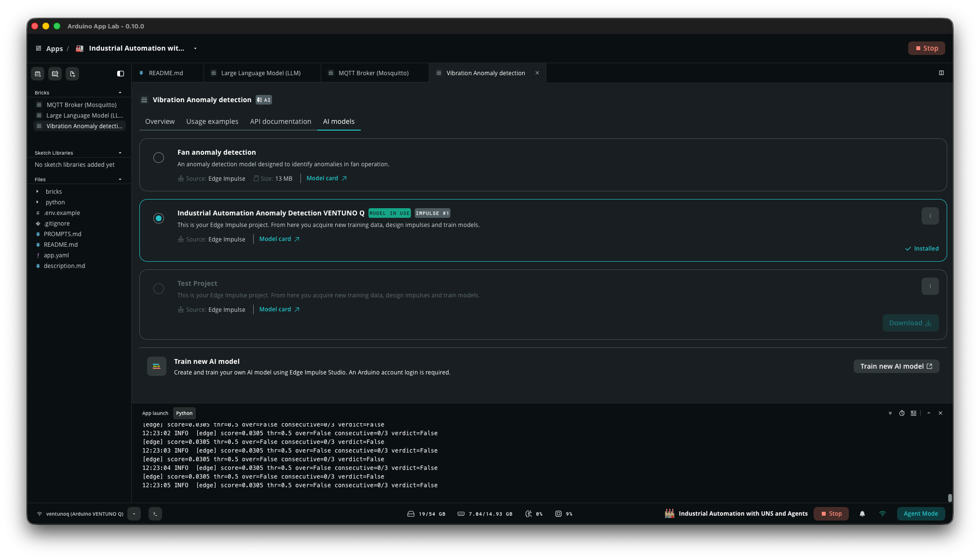The height and width of the screenshot is (560, 980).
Task: Clear console output with the clear-lines icon
Action: pyautogui.click(x=913, y=413)
